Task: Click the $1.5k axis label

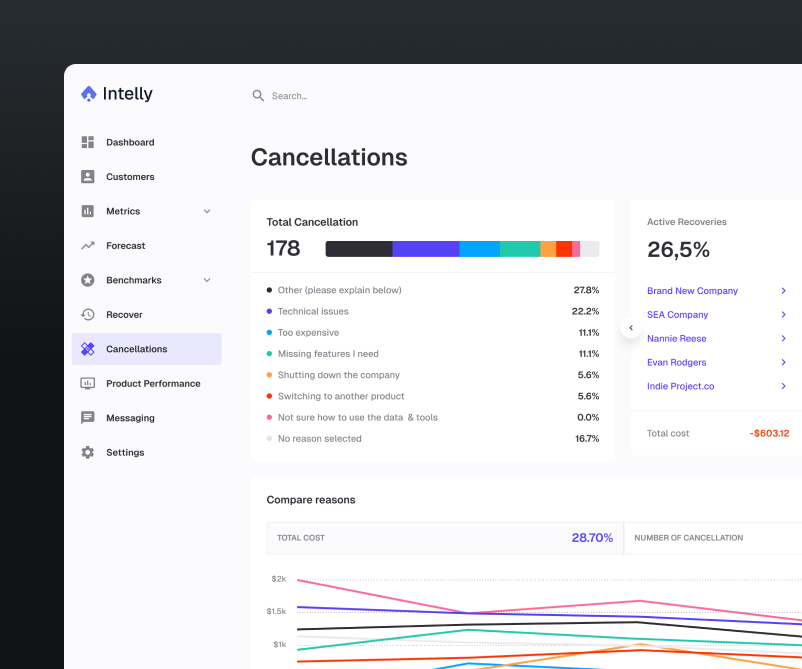Action: pyautogui.click(x=276, y=611)
